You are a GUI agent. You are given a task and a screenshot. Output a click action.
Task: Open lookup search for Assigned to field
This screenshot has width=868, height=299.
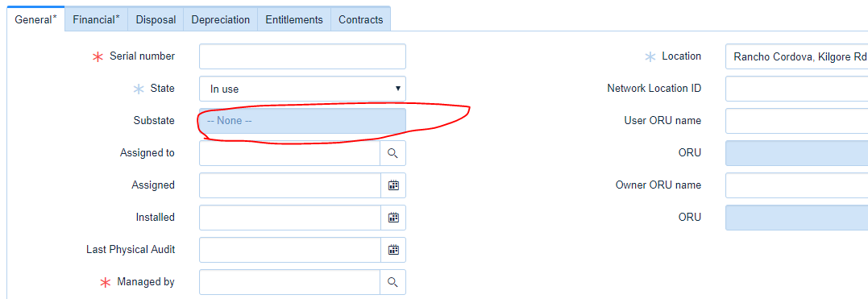pyautogui.click(x=393, y=153)
